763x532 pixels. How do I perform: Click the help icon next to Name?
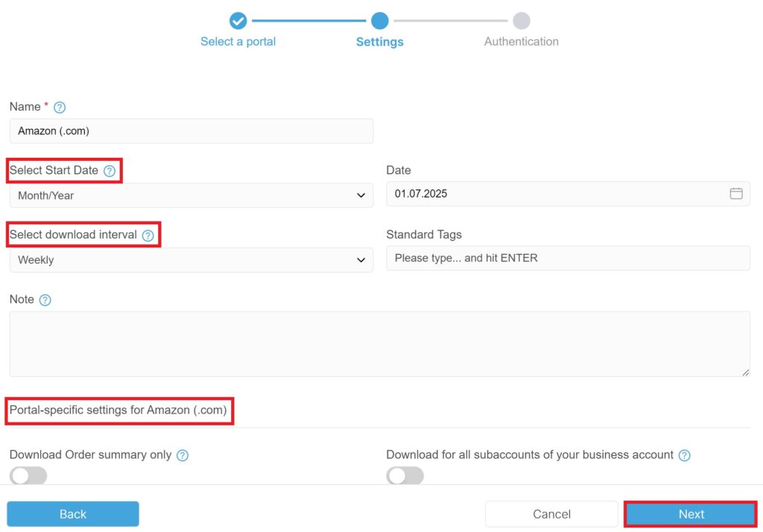[x=60, y=107]
